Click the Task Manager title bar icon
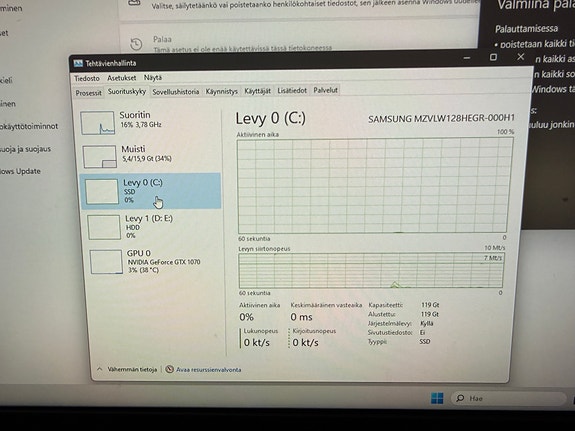The image size is (575, 431). point(78,63)
